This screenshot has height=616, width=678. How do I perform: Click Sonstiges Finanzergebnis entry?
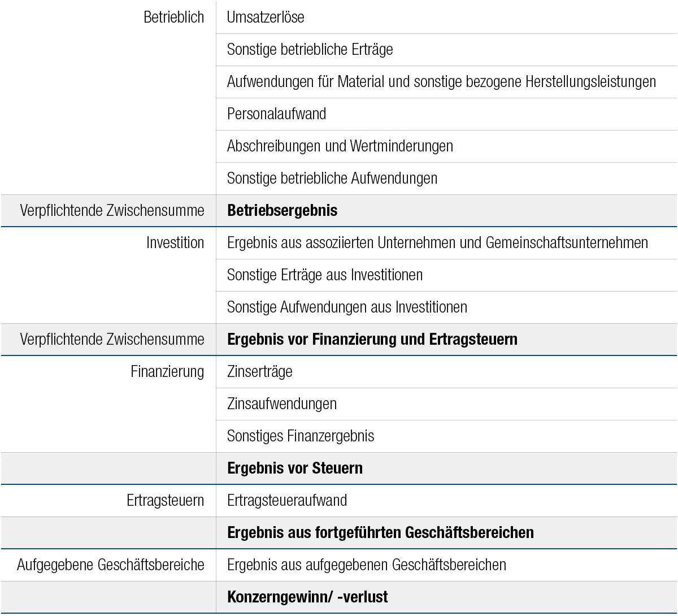point(300,436)
